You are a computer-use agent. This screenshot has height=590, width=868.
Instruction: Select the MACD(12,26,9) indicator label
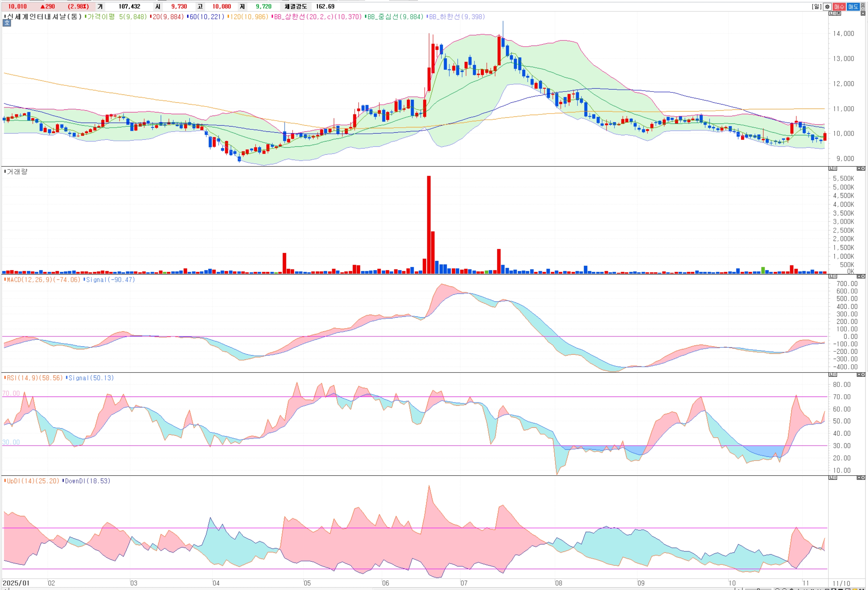tap(43, 280)
